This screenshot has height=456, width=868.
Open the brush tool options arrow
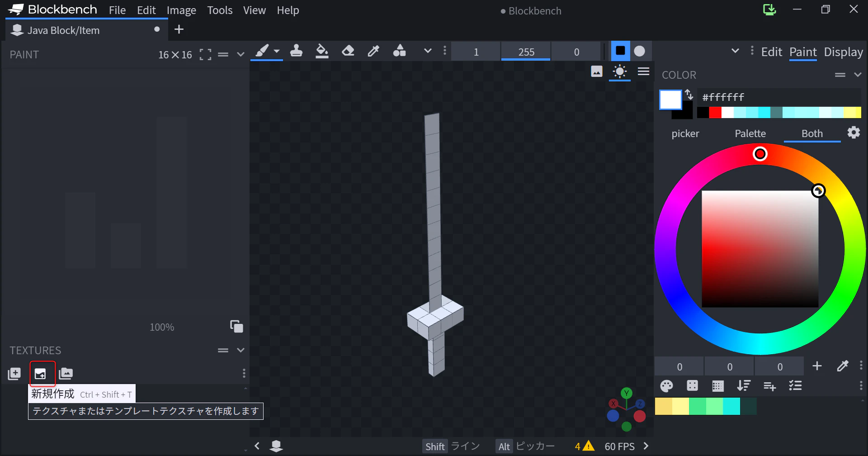click(277, 51)
